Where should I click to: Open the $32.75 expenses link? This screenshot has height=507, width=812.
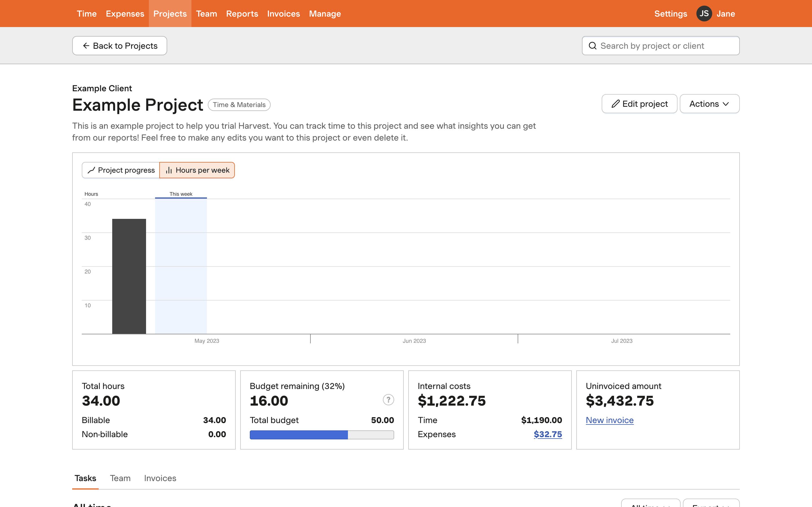548,434
